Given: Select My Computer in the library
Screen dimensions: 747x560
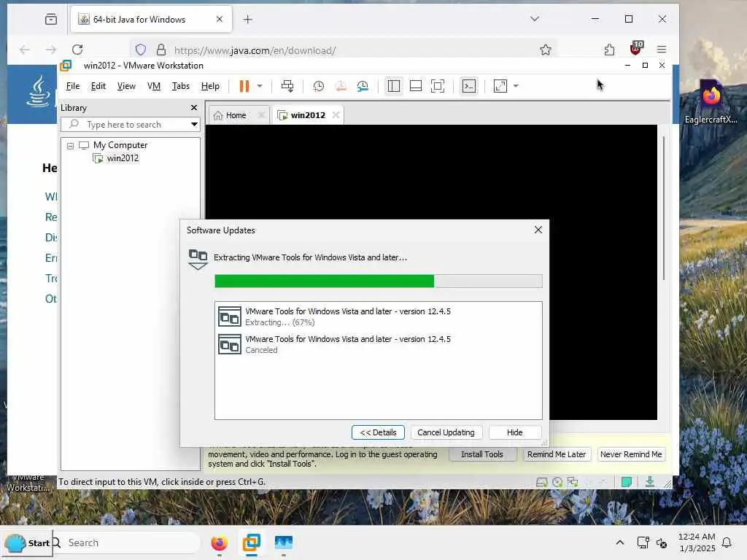Looking at the screenshot, I should (120, 145).
